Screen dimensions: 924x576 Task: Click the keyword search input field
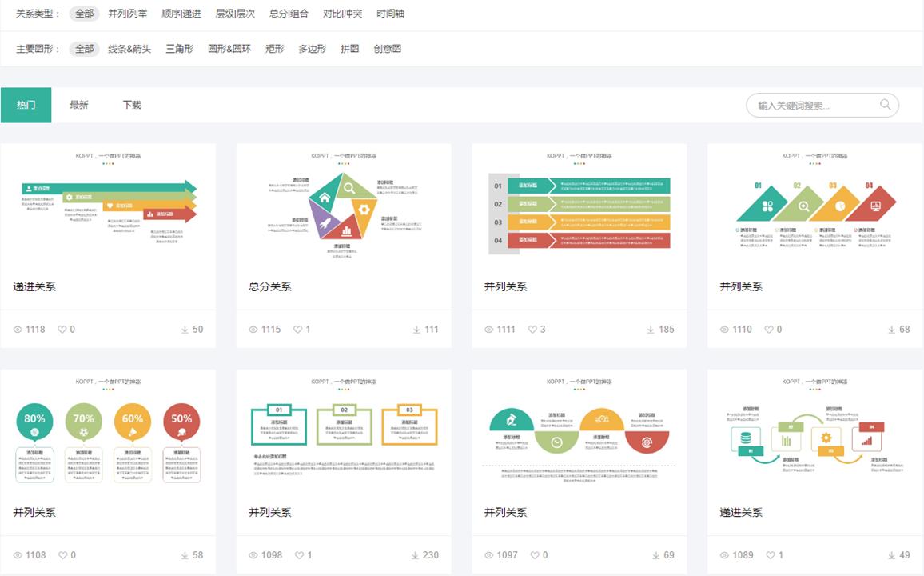(x=815, y=104)
